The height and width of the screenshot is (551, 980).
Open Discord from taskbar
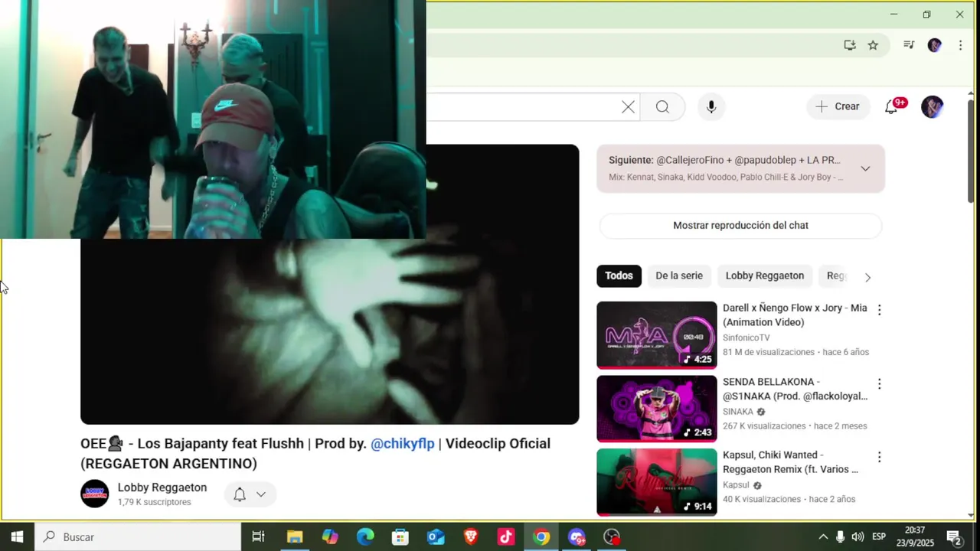pos(577,537)
